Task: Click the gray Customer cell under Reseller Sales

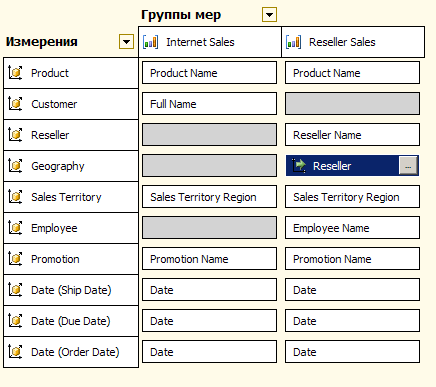Action: [352, 104]
